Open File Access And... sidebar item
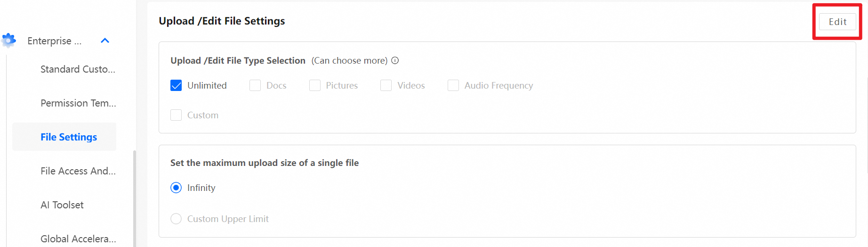This screenshot has width=868, height=247. [78, 171]
